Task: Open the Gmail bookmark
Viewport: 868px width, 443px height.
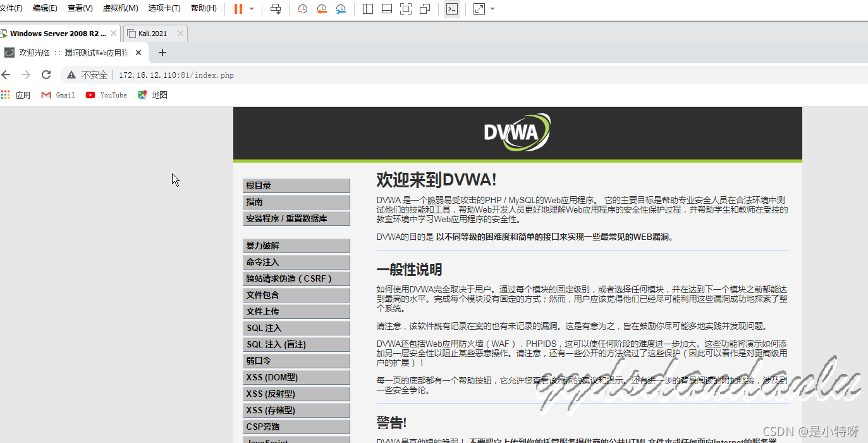Action: pos(58,95)
